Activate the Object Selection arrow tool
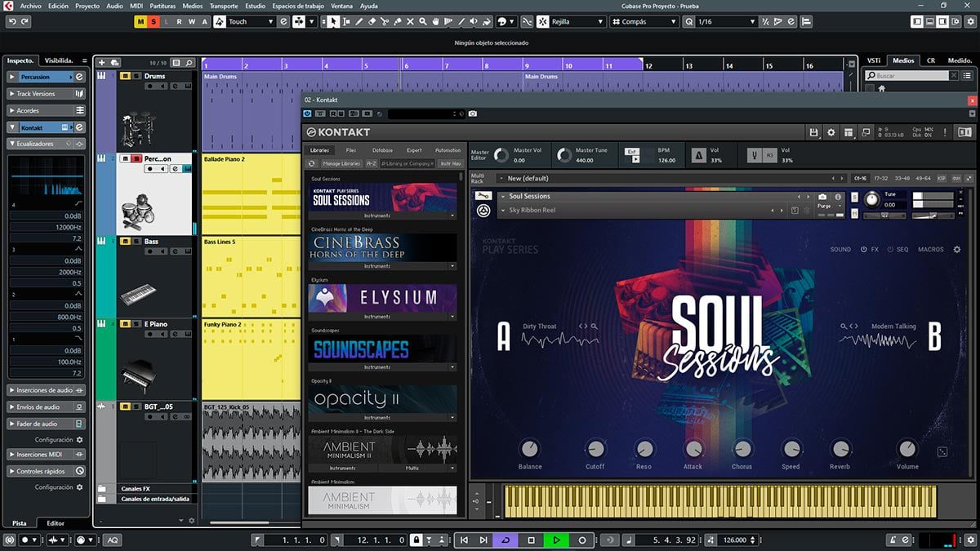The height and width of the screenshot is (551, 980). pyautogui.click(x=333, y=21)
